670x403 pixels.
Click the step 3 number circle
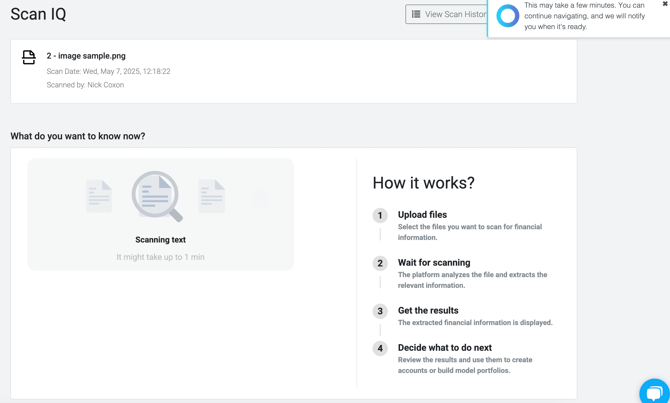tap(380, 311)
